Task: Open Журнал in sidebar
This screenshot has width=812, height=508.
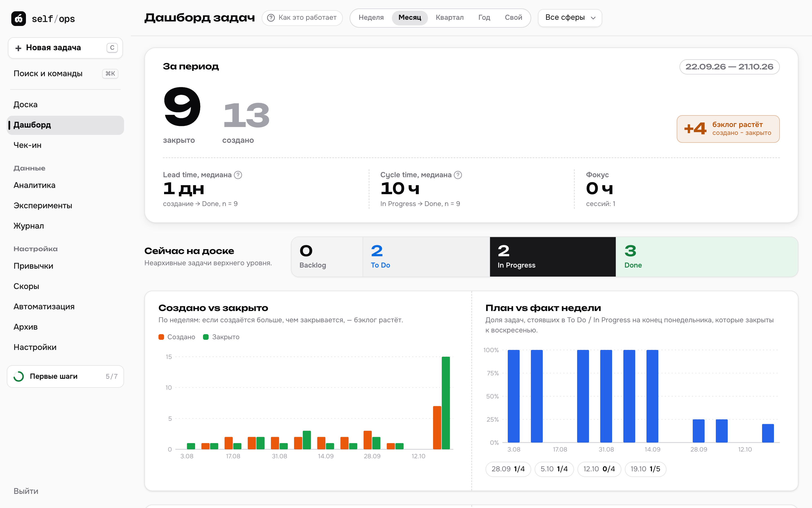Action: pos(65,226)
